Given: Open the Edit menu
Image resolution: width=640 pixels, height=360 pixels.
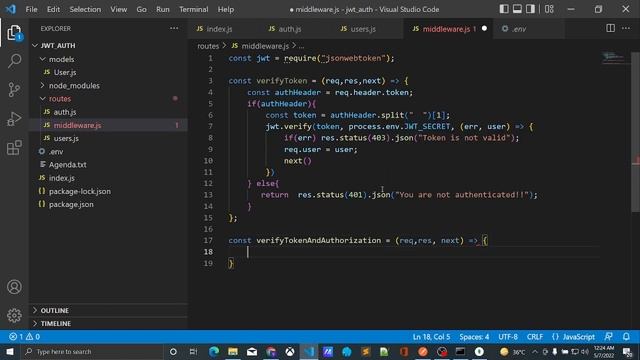Looking at the screenshot, I should pos(53,9).
